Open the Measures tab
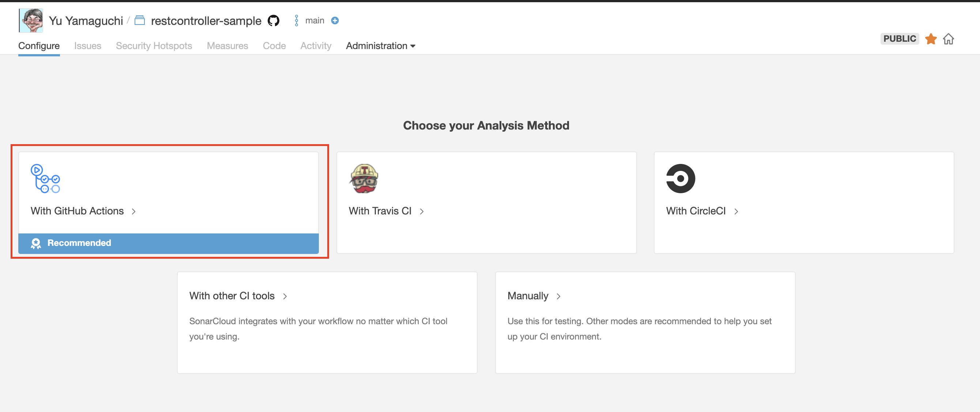 227,46
